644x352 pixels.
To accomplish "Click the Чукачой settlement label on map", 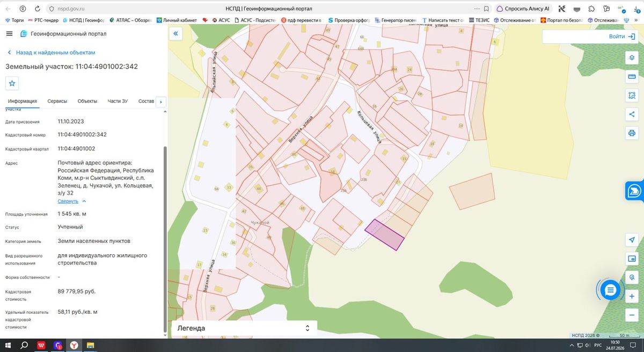I will tap(260, 222).
